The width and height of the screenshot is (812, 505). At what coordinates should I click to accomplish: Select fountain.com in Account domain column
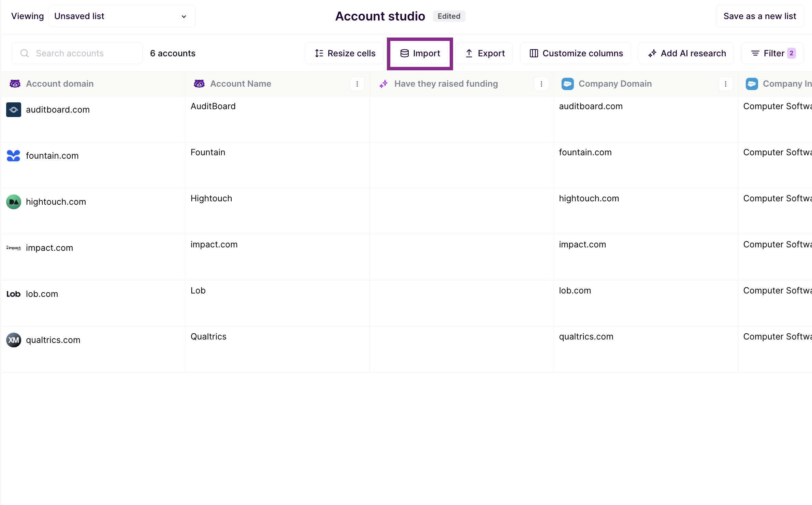click(52, 156)
